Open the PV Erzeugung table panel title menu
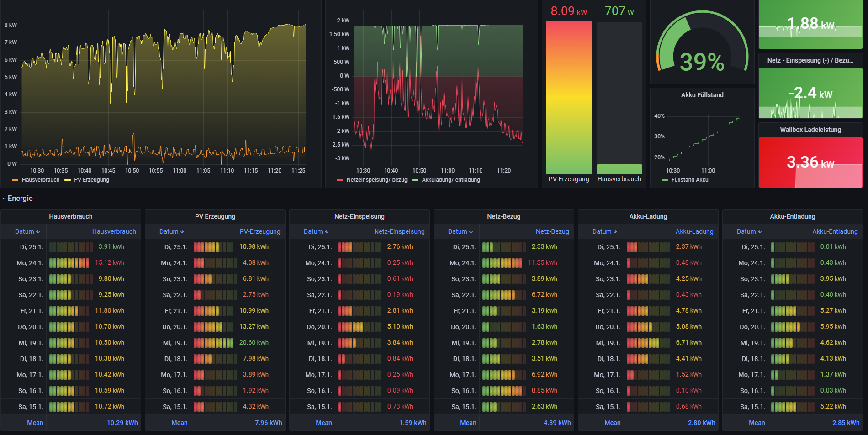 (x=215, y=216)
